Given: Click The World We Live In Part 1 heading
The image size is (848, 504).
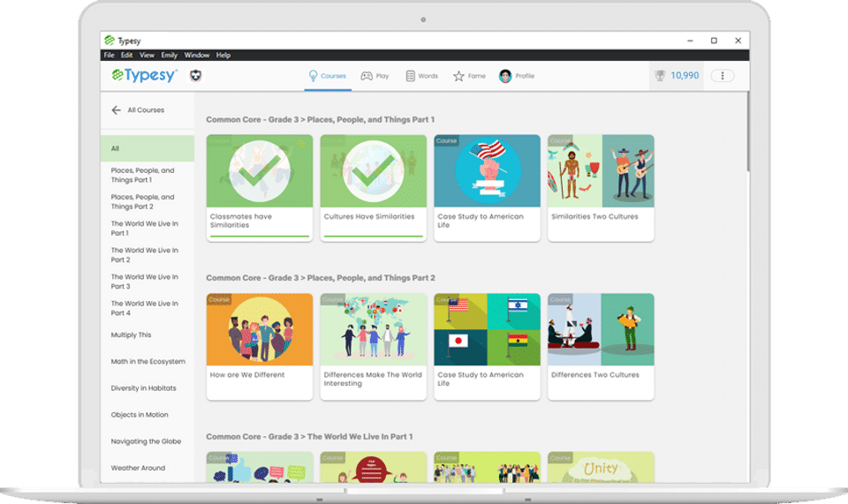Looking at the screenshot, I should [x=309, y=436].
